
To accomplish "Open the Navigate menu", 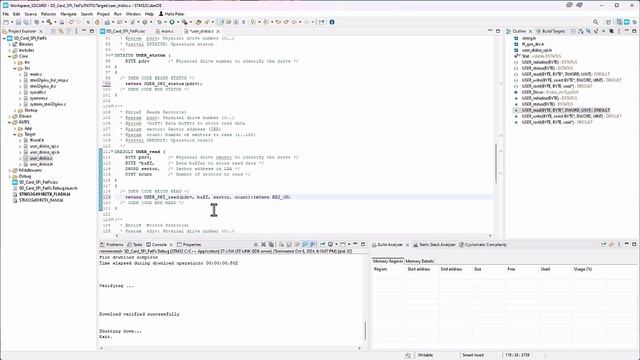I will (68, 14).
